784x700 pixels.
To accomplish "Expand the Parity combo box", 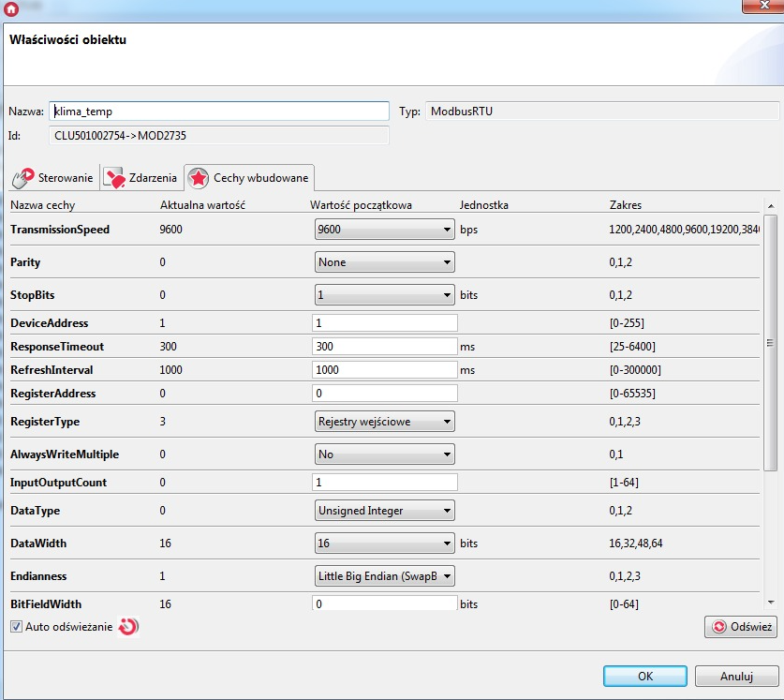I will pos(384,262).
